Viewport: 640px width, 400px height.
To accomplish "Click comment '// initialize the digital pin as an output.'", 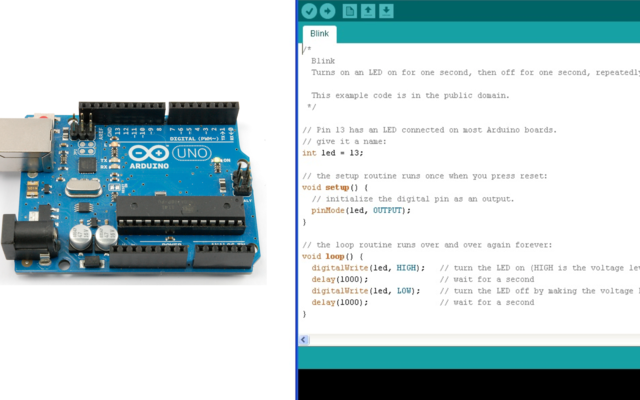I will pyautogui.click(x=413, y=199).
